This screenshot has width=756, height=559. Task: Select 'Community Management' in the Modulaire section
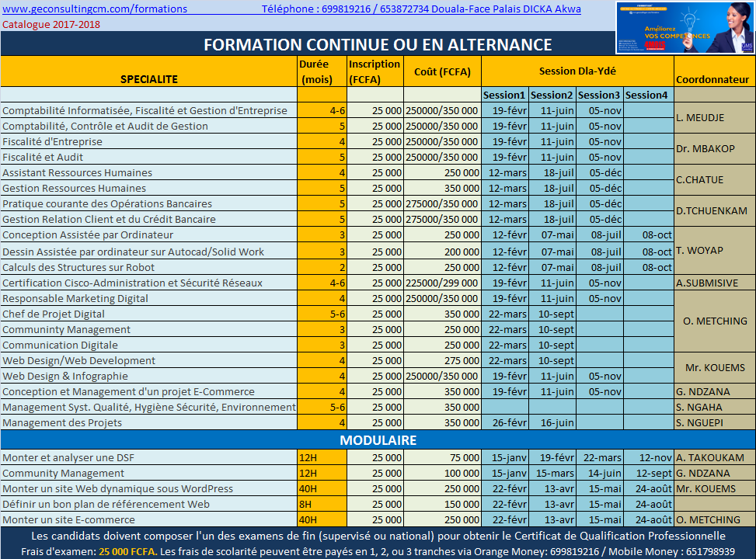pyautogui.click(x=149, y=474)
